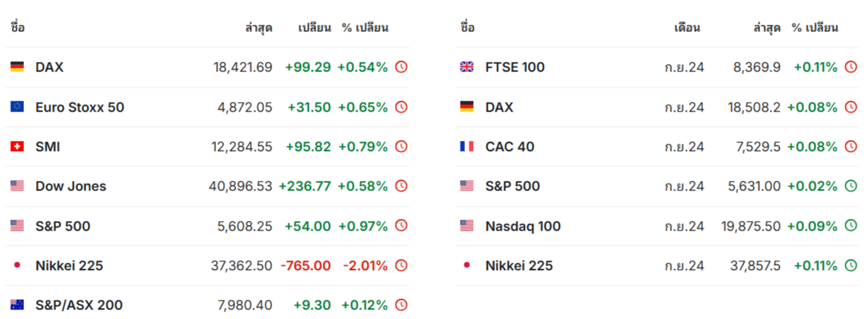Viewport: 868px width, 319px height.
Task: Open the Dow Jones index link
Action: tap(71, 186)
